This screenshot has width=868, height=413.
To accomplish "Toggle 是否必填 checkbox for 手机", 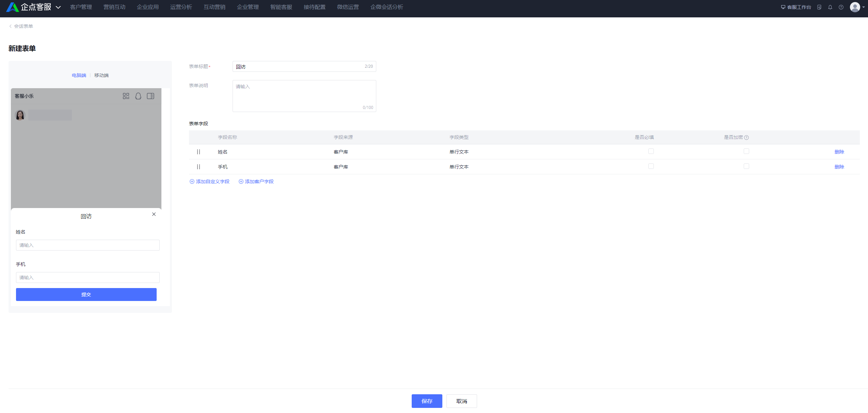I will pos(651,166).
